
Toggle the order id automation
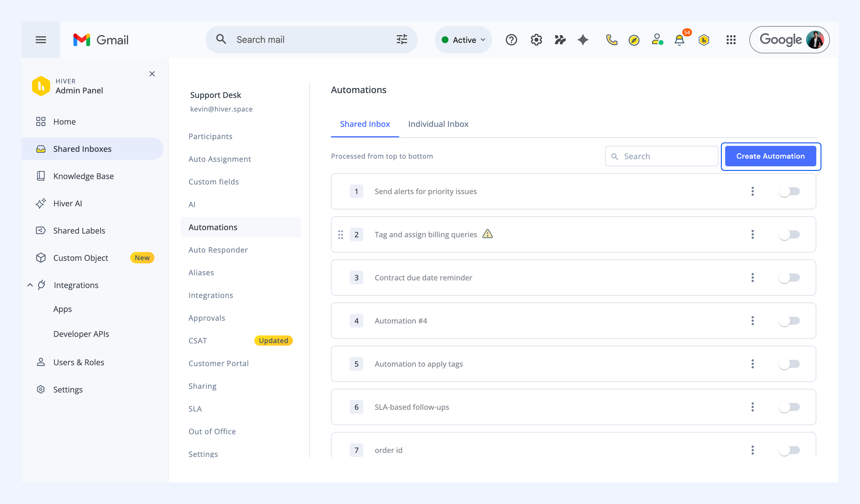pos(789,450)
